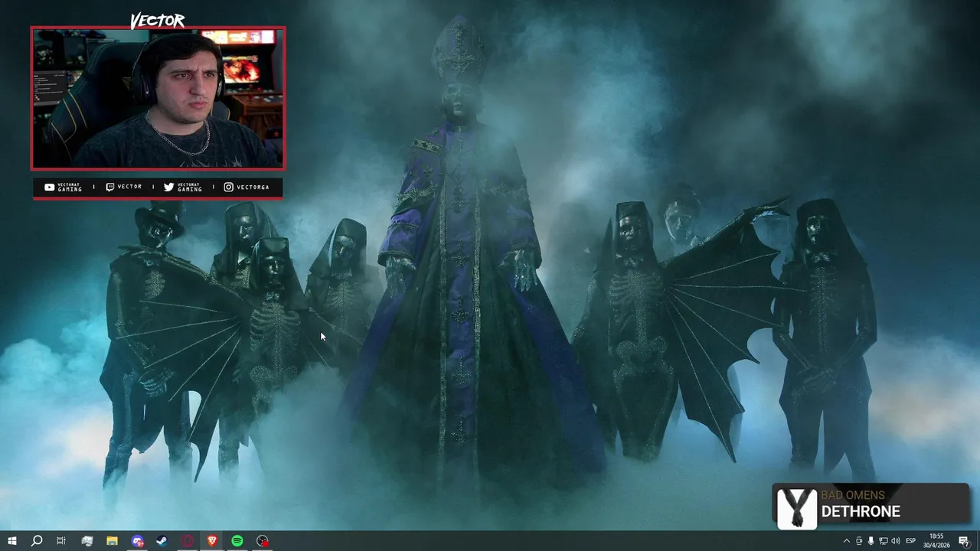Click the Show desktop strip at taskbar end
980x551 pixels.
coord(978,541)
